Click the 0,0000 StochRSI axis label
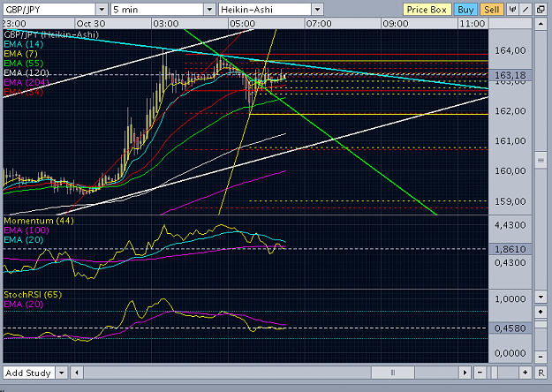The width and height of the screenshot is (552, 392). click(510, 353)
